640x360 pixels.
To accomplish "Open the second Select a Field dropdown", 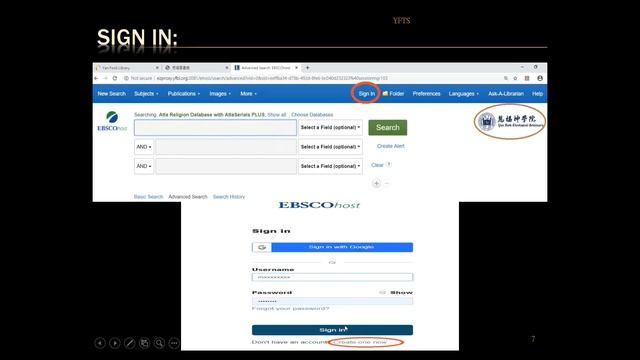I will tap(330, 147).
